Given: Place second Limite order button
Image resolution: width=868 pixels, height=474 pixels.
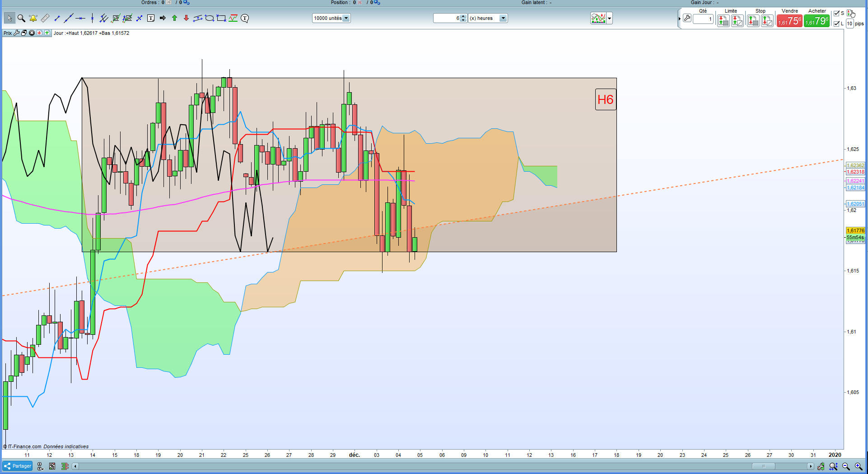Looking at the screenshot, I should point(737,20).
